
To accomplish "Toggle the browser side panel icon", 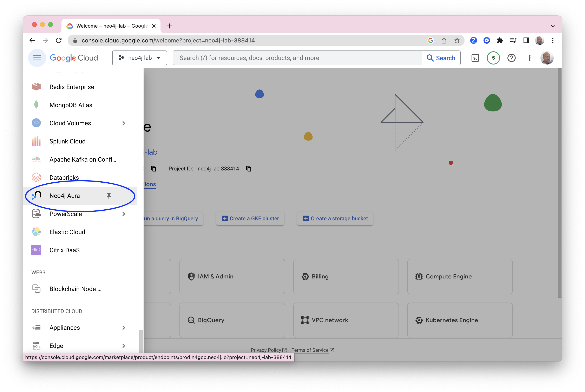I will tap(526, 41).
